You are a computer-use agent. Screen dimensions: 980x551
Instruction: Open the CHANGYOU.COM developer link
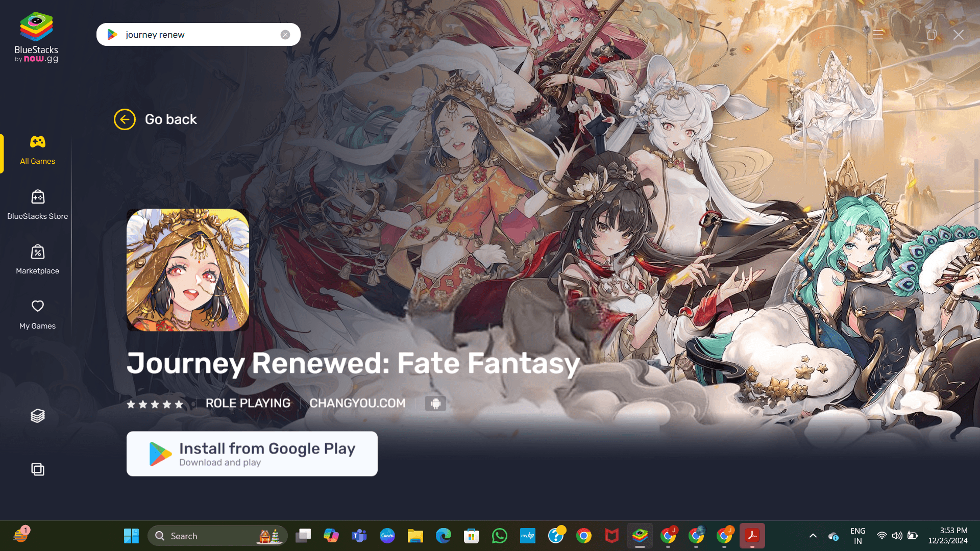pos(357,403)
